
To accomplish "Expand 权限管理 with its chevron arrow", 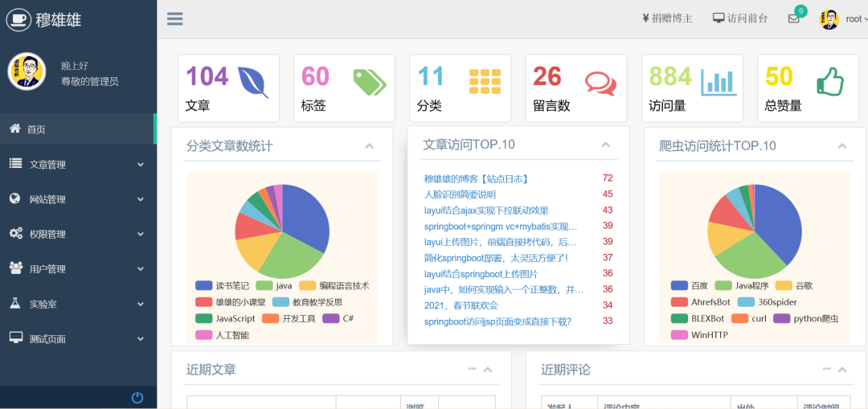I will 141,235.
